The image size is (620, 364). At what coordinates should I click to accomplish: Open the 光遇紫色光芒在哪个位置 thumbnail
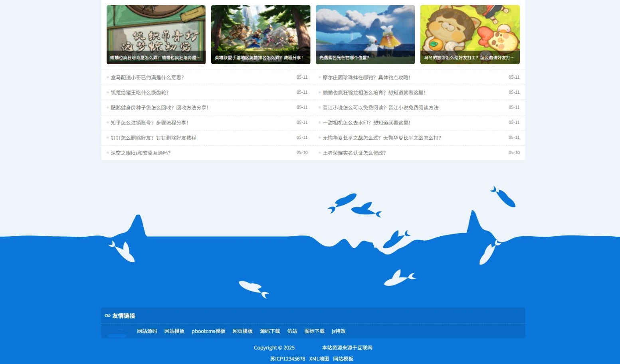pyautogui.click(x=365, y=34)
